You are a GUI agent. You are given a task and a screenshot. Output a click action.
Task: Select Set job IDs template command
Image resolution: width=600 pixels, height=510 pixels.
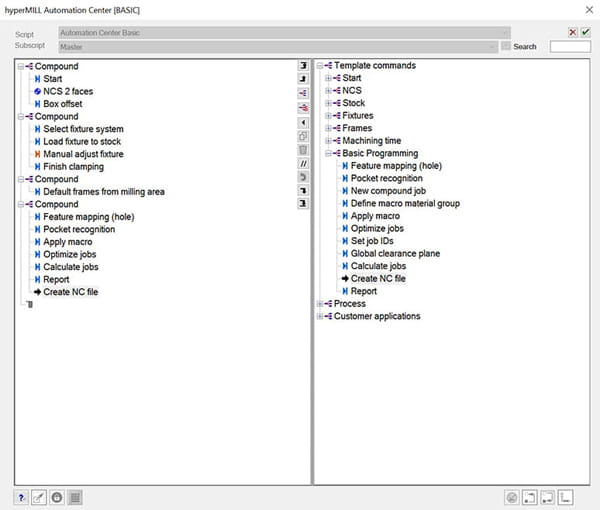pyautogui.click(x=372, y=241)
